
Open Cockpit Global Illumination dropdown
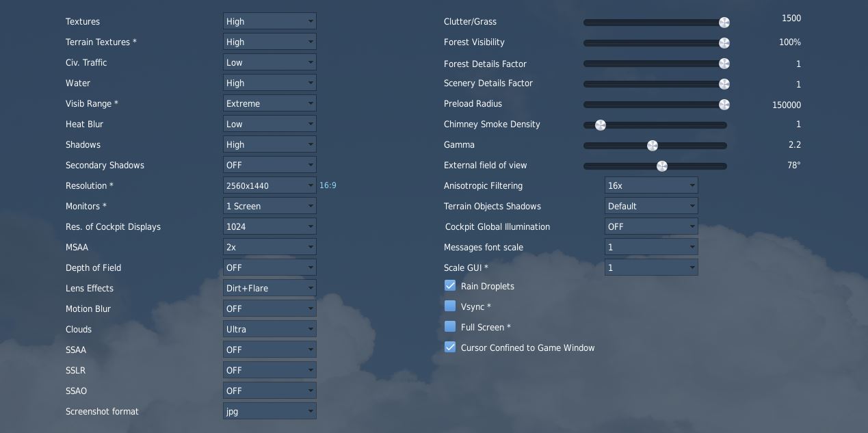point(651,226)
